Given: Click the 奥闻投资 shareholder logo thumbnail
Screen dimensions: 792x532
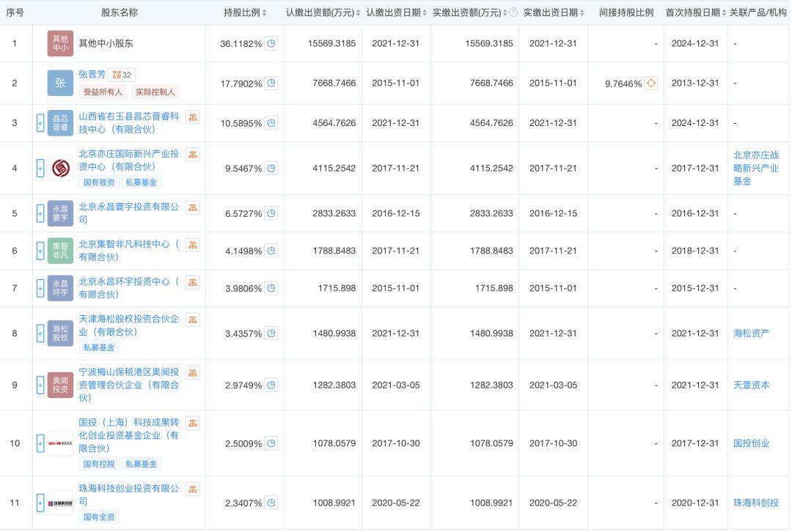Looking at the screenshot, I should point(60,385).
